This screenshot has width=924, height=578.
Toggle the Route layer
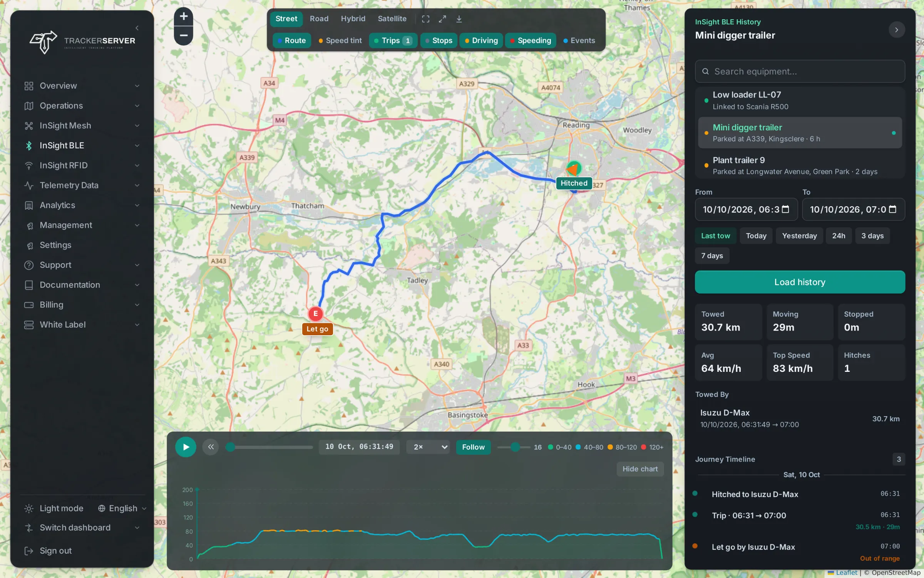291,40
